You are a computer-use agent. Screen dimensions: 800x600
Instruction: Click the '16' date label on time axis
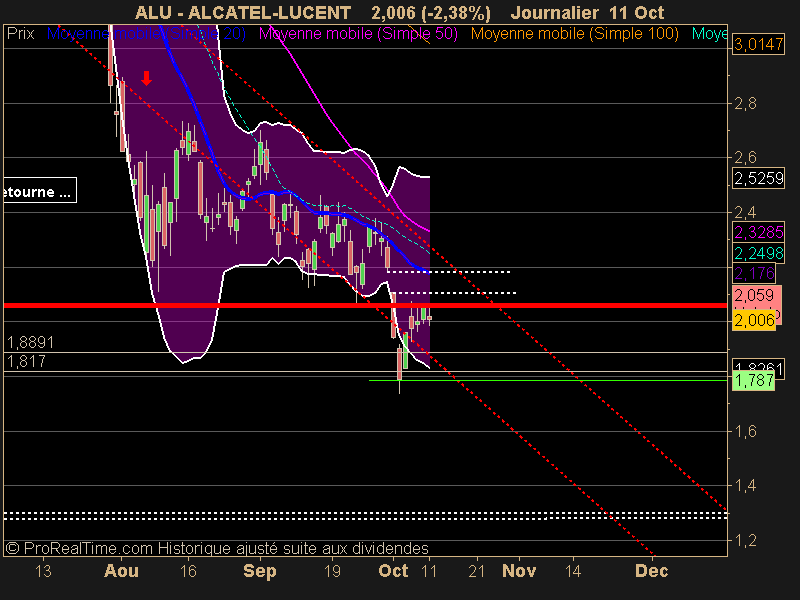coord(188,571)
